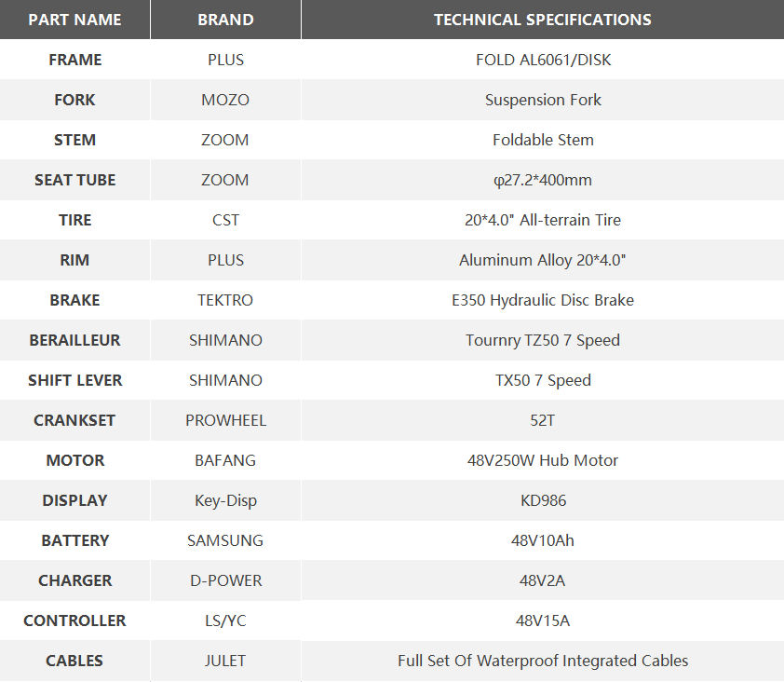Select the CHARGER row label

(74, 580)
